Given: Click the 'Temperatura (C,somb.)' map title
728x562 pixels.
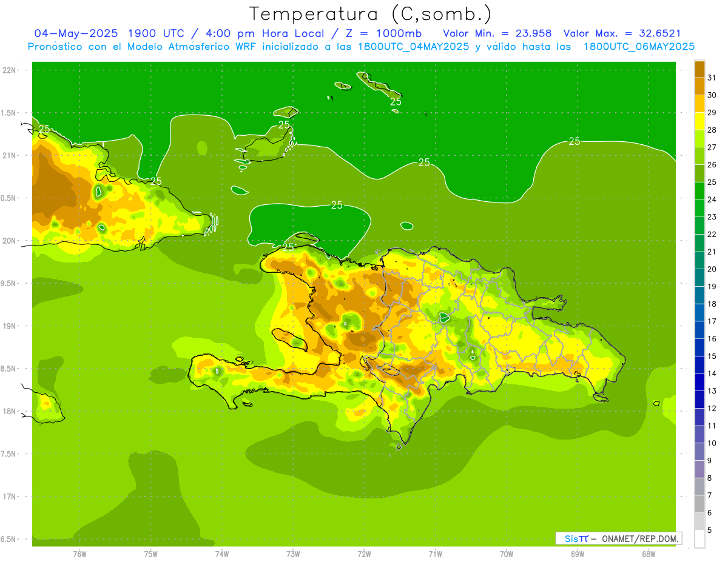Looking at the screenshot, I should pos(371,14).
